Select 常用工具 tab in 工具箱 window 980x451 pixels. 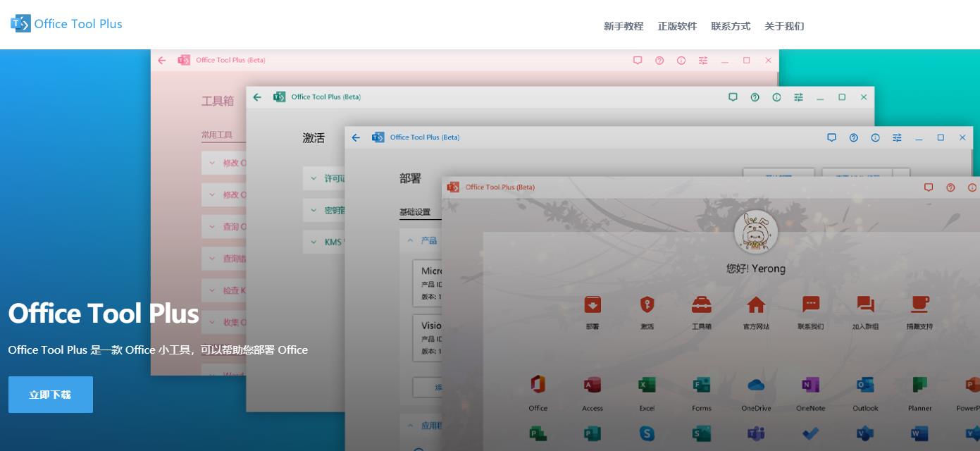(x=216, y=135)
